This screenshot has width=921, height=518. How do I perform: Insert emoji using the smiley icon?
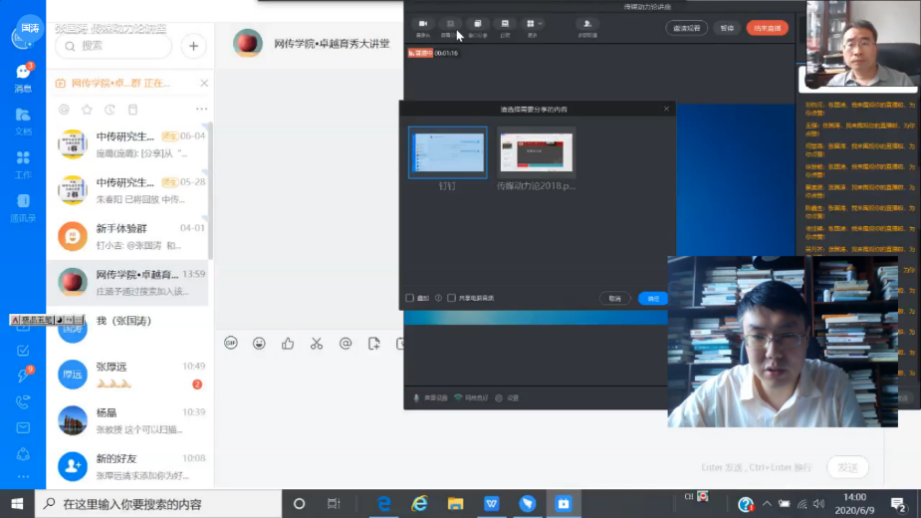pyautogui.click(x=259, y=343)
